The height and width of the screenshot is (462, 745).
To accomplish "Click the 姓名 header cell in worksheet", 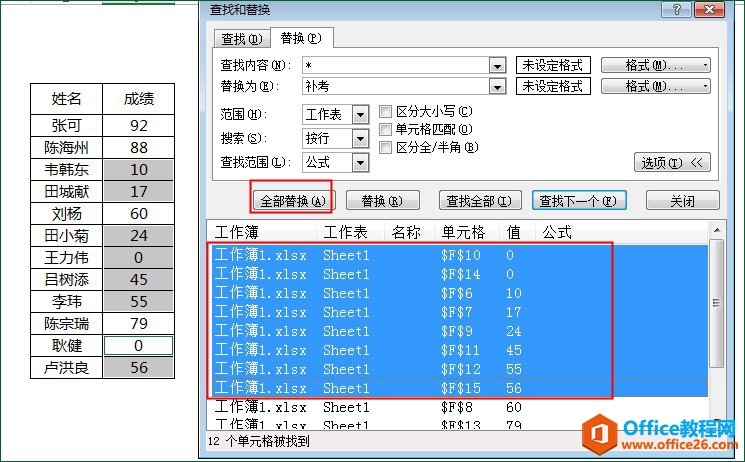I will point(67,99).
